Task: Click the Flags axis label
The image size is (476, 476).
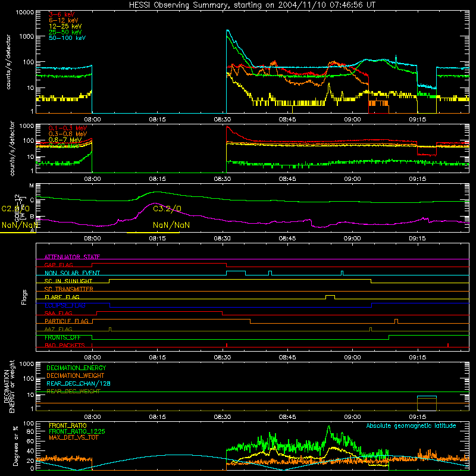Action: 24,297
